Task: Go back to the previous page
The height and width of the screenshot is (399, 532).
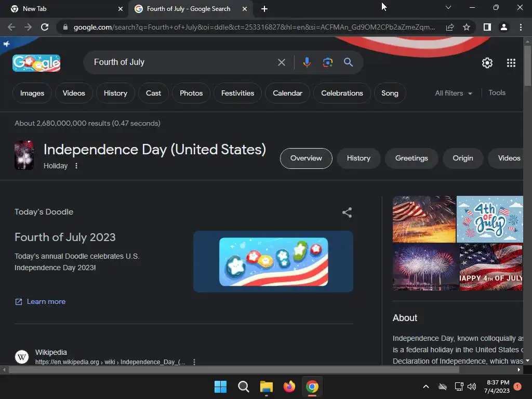Action: click(11, 27)
